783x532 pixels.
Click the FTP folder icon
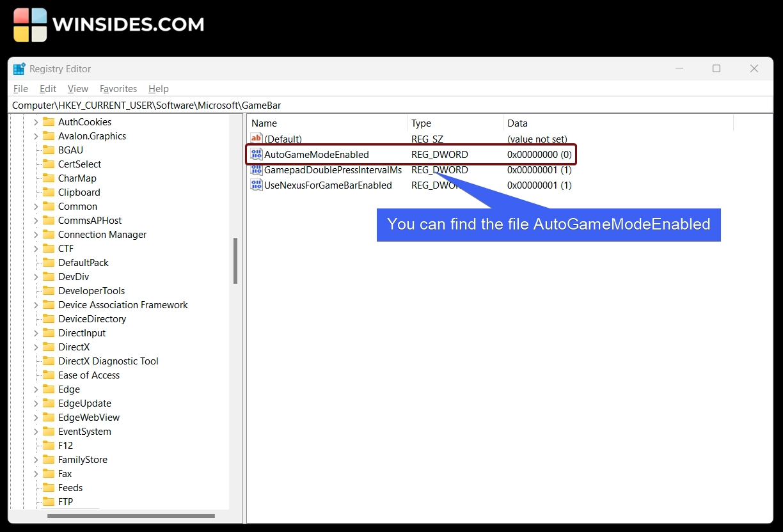click(x=49, y=501)
